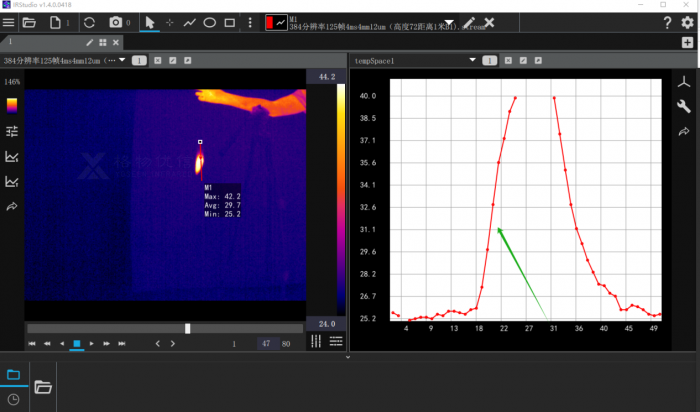Edit measurement M1 with pencil icon
700x412 pixels.
(x=469, y=22)
